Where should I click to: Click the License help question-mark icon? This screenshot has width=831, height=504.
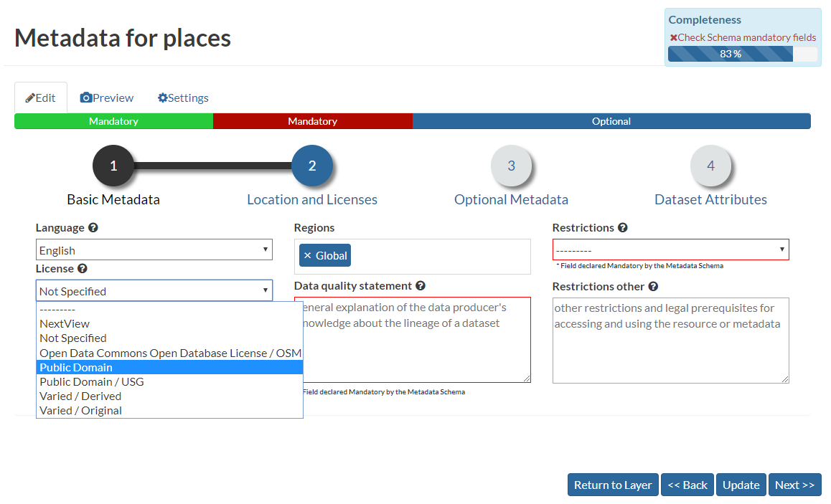[83, 268]
